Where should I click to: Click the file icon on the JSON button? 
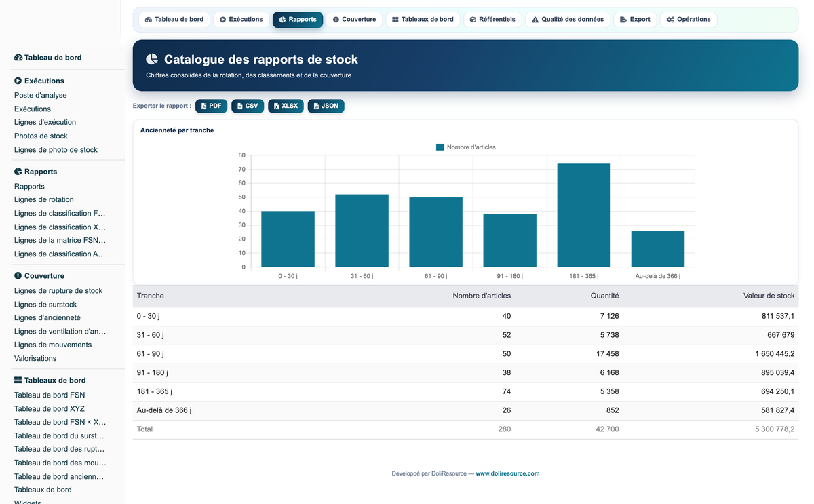(x=316, y=106)
